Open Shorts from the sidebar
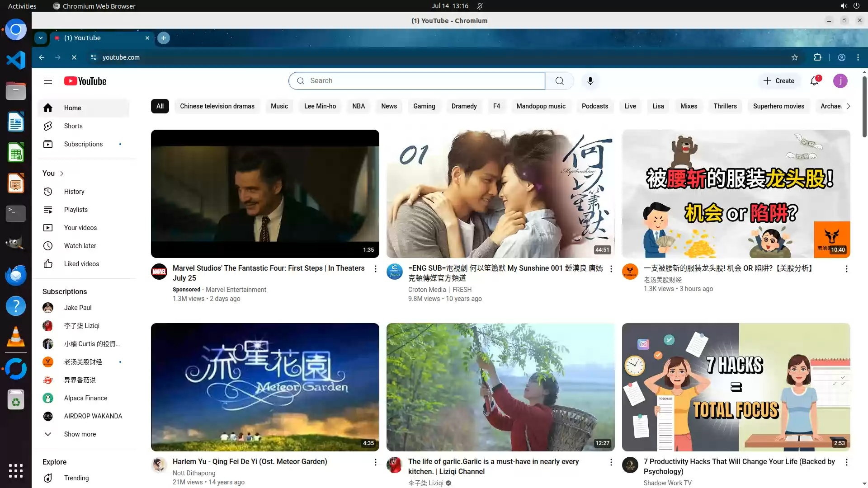Viewport: 868px width, 488px height. click(73, 126)
